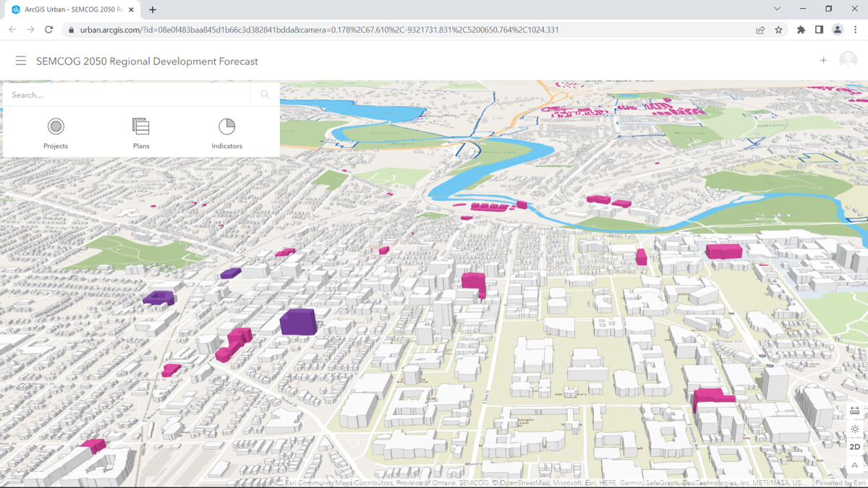Image resolution: width=868 pixels, height=488 pixels.
Task: Expand the compass navigation arrow control
Action: click(855, 465)
